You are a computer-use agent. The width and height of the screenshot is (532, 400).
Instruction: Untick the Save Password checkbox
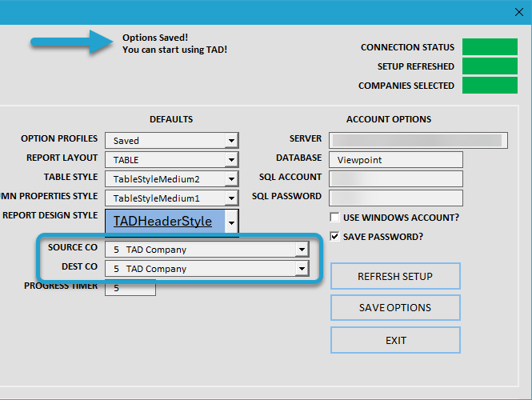pos(334,236)
